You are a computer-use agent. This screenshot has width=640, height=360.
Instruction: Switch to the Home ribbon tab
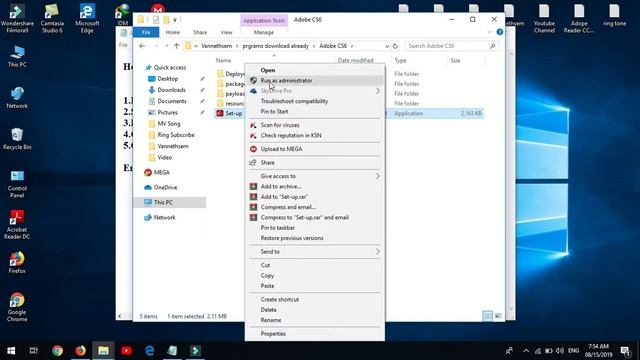(173, 32)
